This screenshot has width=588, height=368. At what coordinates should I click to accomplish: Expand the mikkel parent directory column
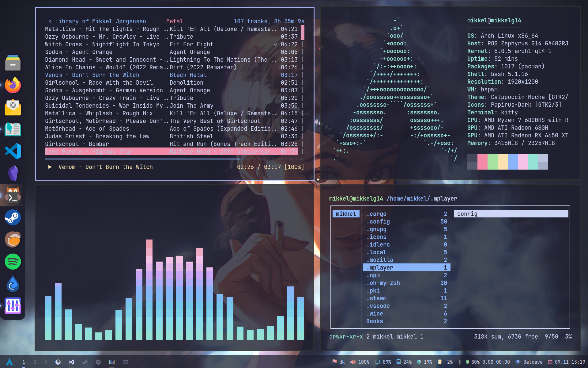pos(346,214)
